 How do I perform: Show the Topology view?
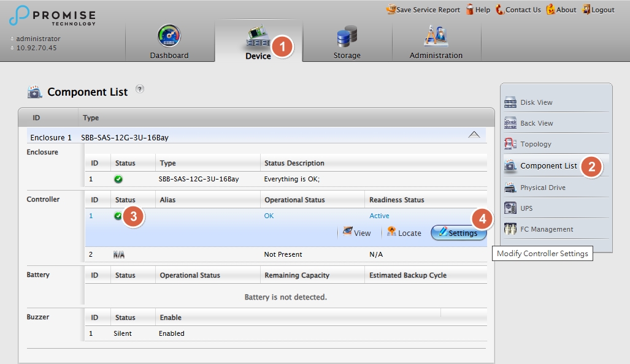pos(536,144)
